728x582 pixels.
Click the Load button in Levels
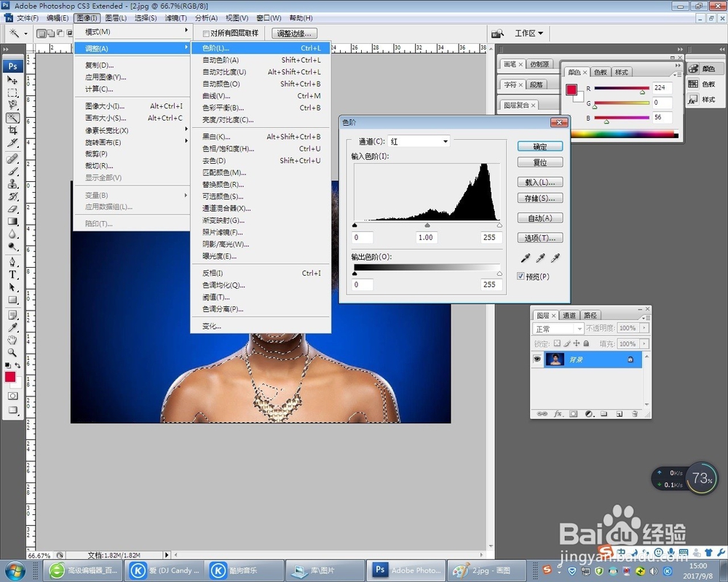pyautogui.click(x=540, y=182)
